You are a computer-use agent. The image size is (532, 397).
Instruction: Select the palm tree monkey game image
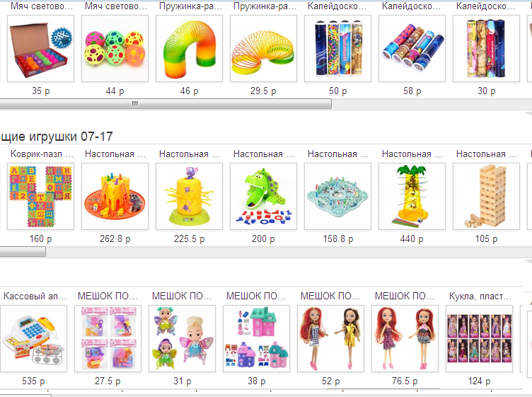point(412,197)
